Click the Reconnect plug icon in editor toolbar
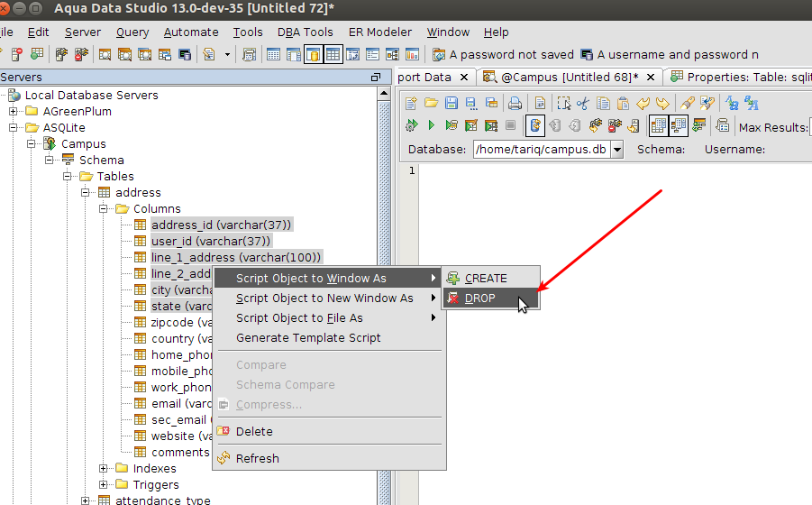Screen dimensions: 812x505 click(595, 125)
